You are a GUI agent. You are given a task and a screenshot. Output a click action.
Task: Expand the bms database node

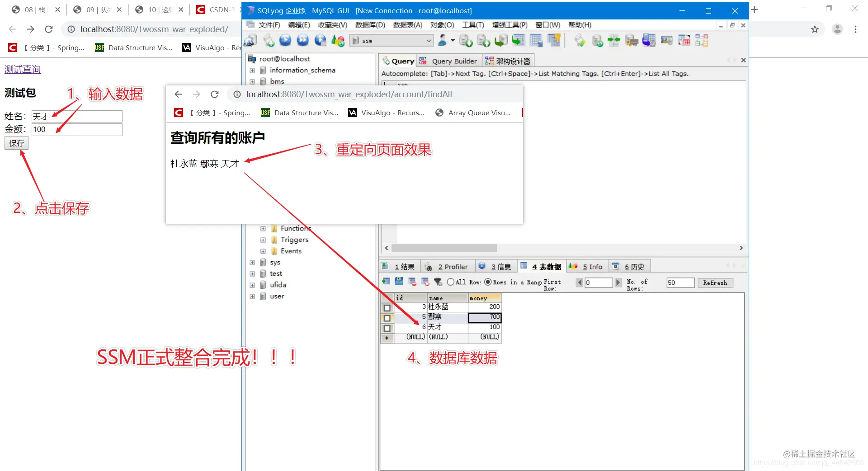point(252,82)
